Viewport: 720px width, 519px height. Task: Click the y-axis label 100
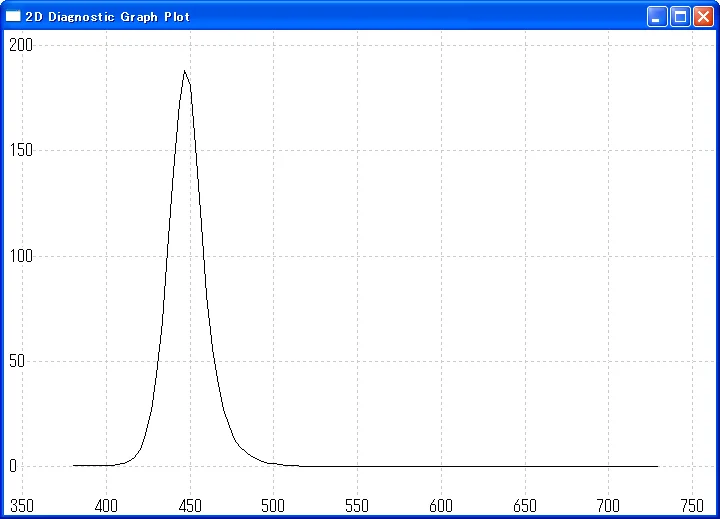click(21, 256)
